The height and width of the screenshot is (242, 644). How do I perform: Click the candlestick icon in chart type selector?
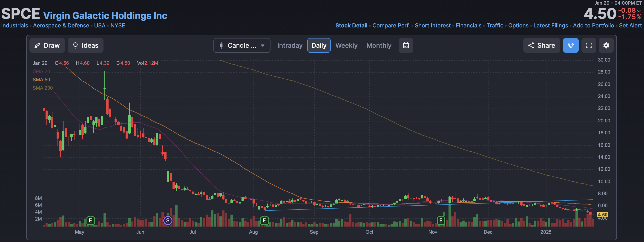click(221, 45)
